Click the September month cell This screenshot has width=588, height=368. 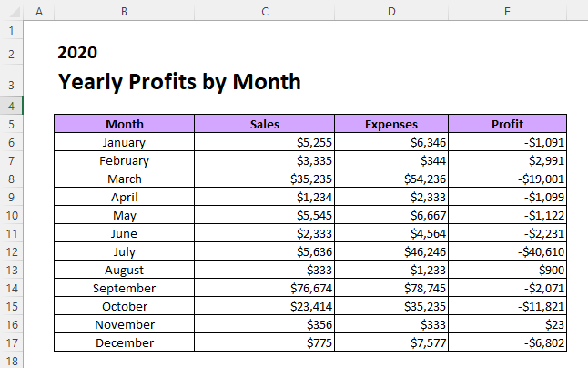pos(124,288)
